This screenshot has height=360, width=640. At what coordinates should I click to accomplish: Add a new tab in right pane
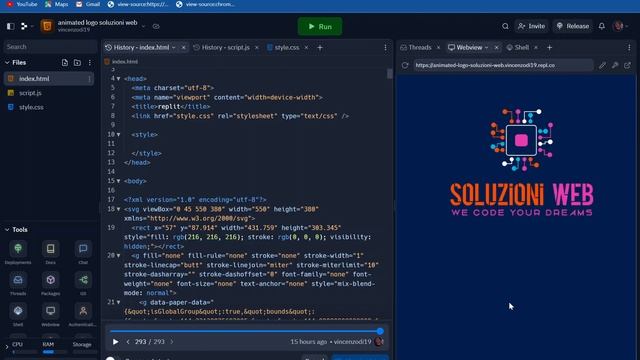click(549, 48)
